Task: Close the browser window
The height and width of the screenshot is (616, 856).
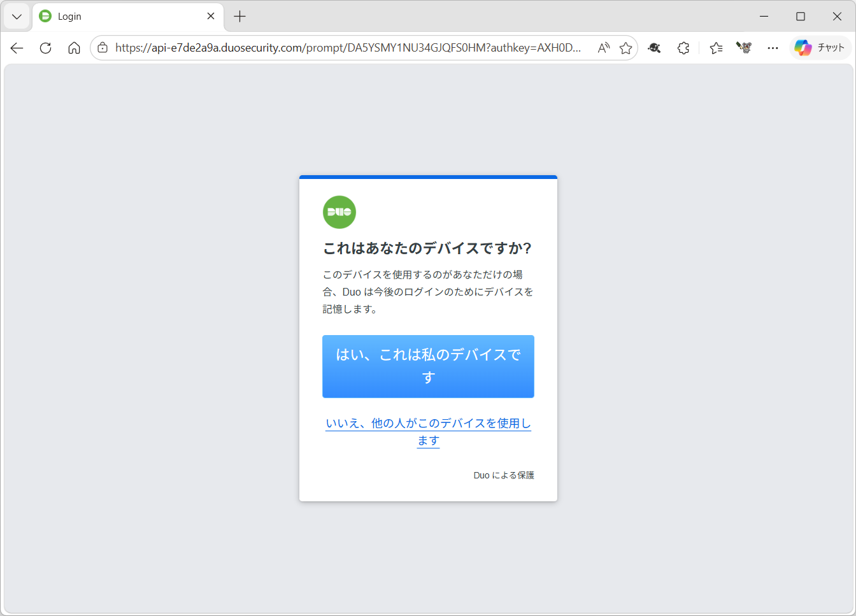Action: [837, 17]
